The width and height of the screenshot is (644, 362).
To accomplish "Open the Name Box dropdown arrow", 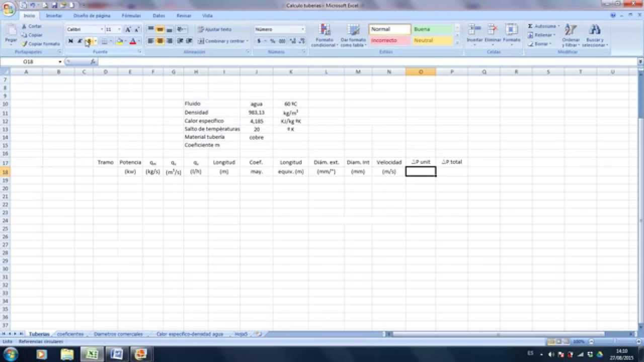I will (x=60, y=62).
